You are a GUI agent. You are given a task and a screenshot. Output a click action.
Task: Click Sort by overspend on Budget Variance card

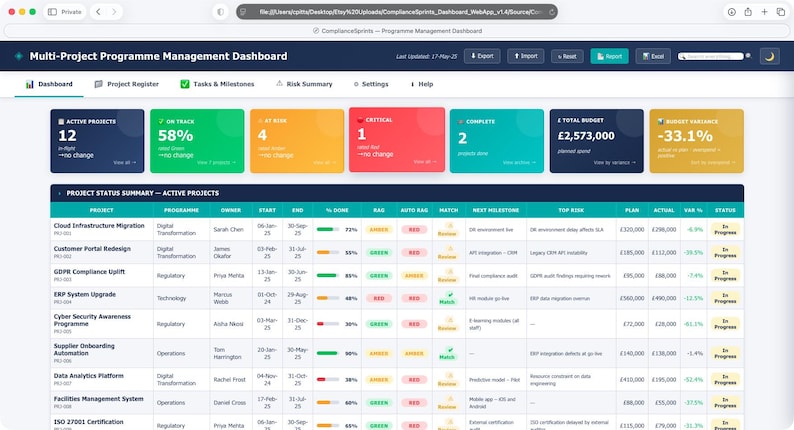pyautogui.click(x=713, y=163)
